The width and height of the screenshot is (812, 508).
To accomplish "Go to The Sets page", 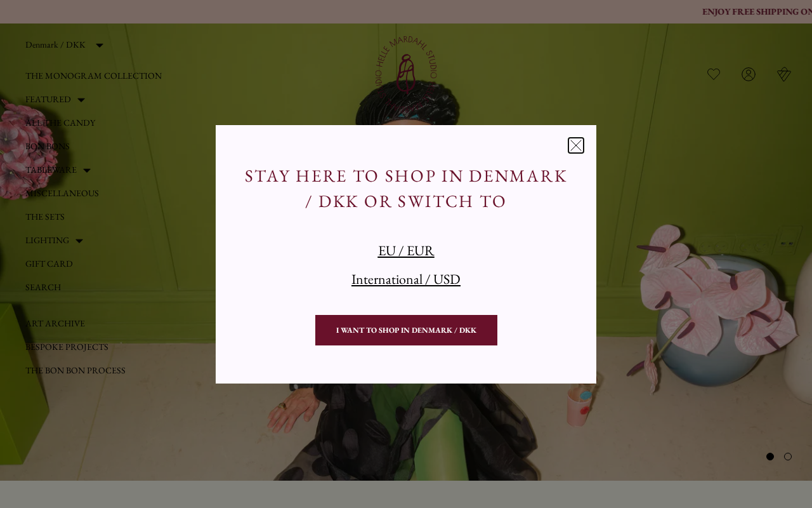I will [45, 217].
